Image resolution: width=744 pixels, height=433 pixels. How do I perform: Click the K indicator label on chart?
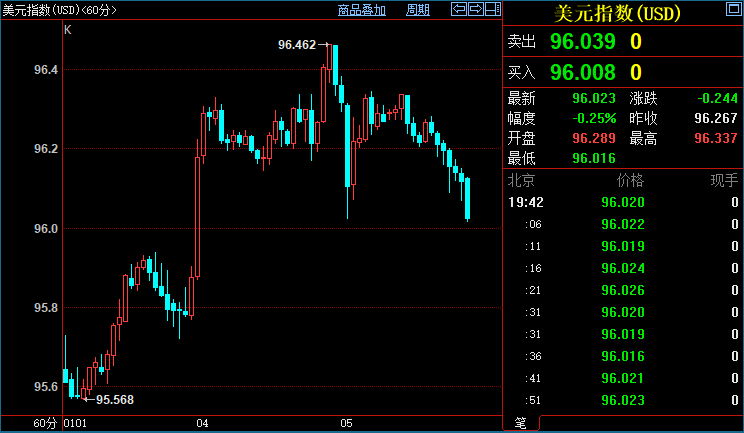[x=68, y=30]
